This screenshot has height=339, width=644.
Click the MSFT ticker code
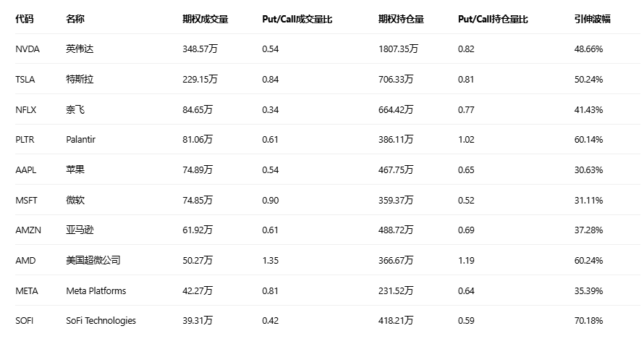[x=26, y=201]
